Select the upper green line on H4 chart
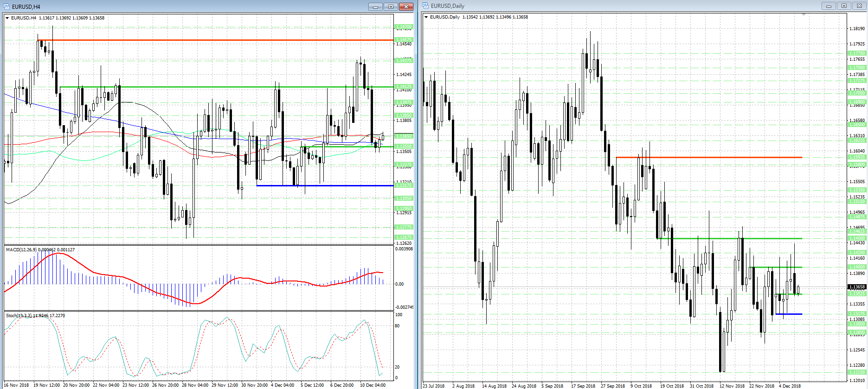 pyautogui.click(x=226, y=87)
